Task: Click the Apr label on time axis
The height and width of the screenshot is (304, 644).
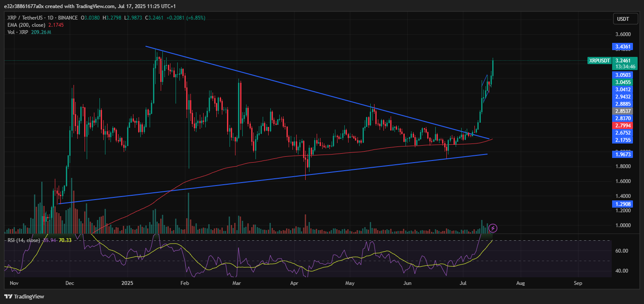Action: 294,283
